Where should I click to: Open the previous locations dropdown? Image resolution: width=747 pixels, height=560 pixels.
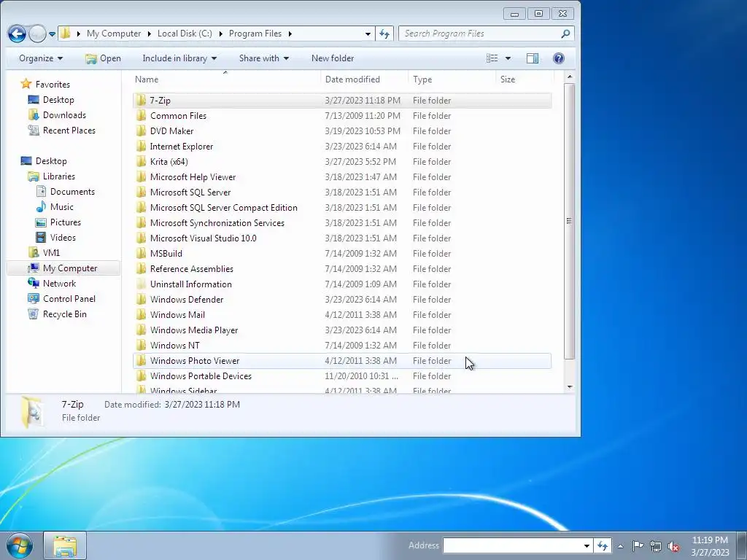point(368,34)
